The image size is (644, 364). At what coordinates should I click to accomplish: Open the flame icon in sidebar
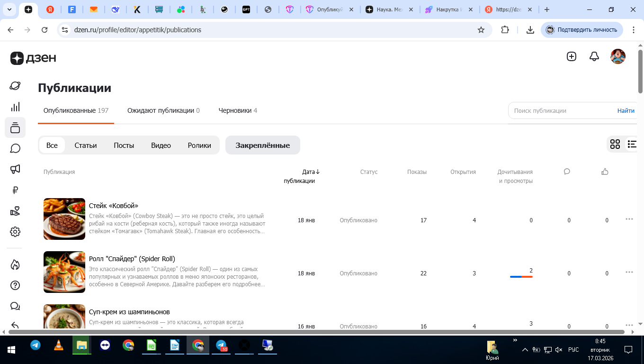(15, 264)
